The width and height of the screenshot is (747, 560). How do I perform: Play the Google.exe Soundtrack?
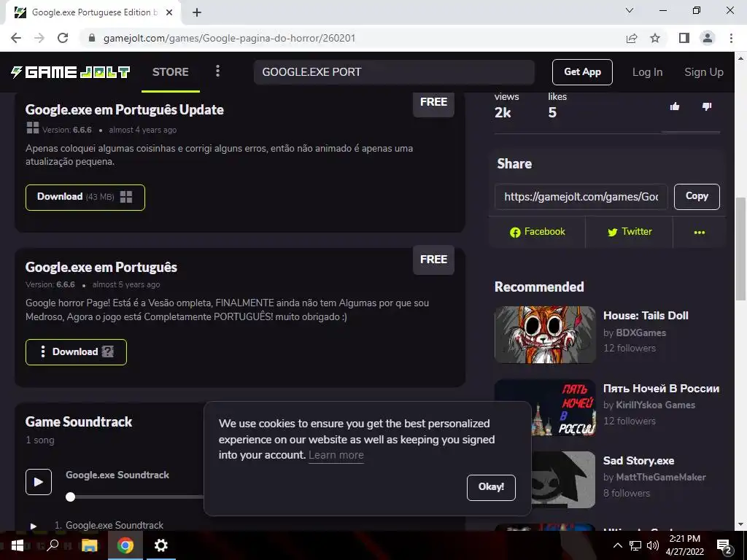(39, 482)
